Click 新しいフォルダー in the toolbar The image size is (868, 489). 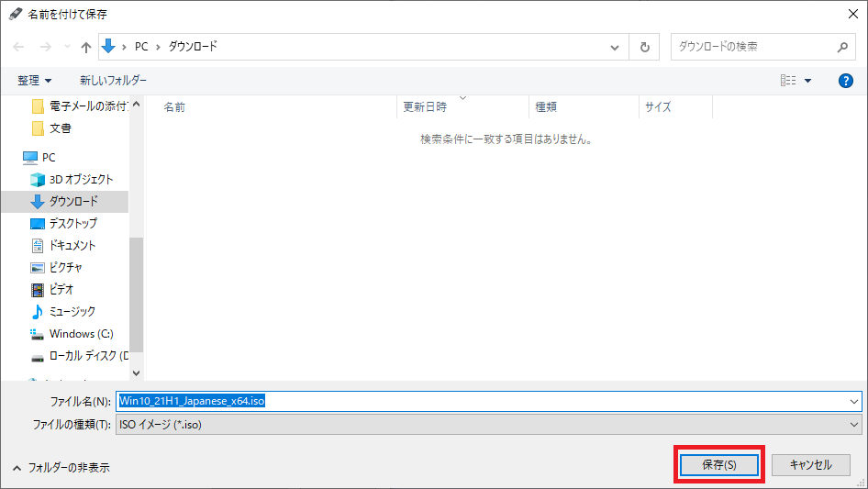point(113,81)
